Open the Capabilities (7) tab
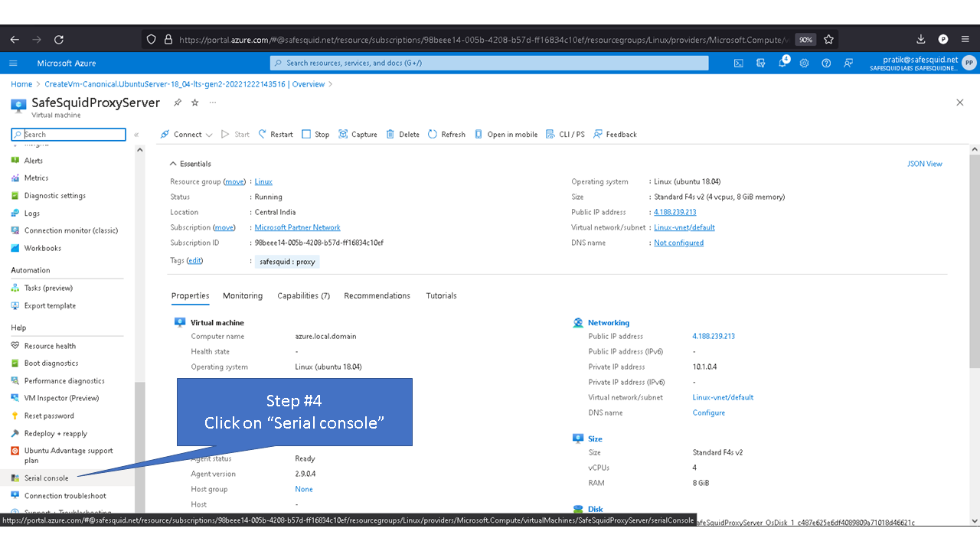 pyautogui.click(x=303, y=296)
